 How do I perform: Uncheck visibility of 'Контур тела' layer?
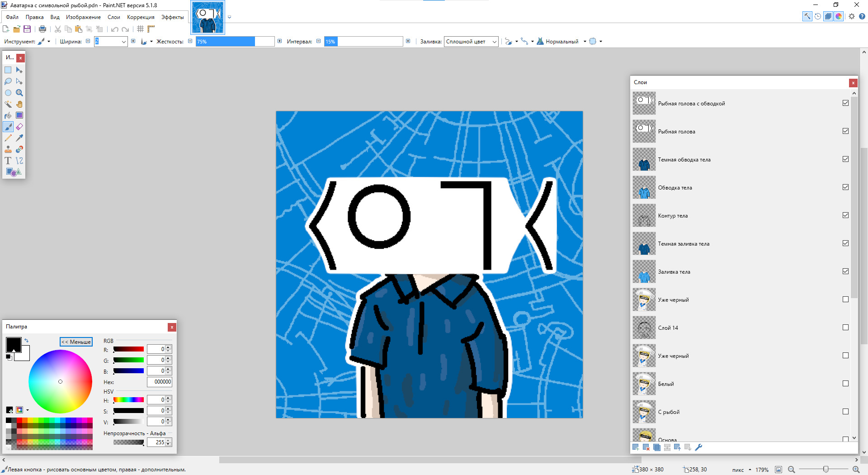(x=845, y=215)
